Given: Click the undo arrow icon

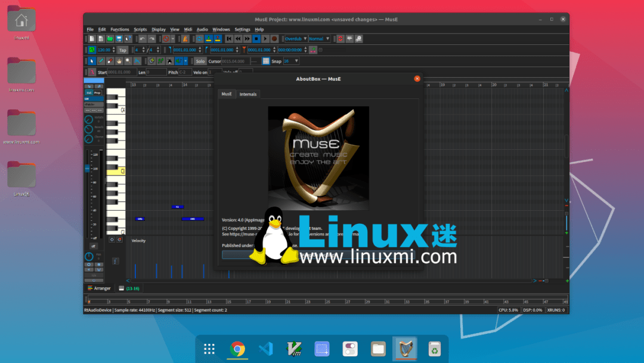Looking at the screenshot, I should click(142, 39).
